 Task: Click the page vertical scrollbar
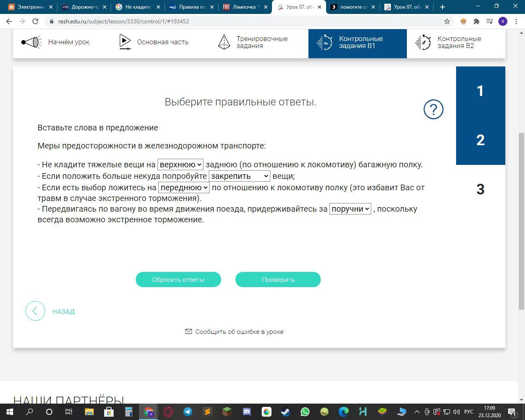(521, 221)
